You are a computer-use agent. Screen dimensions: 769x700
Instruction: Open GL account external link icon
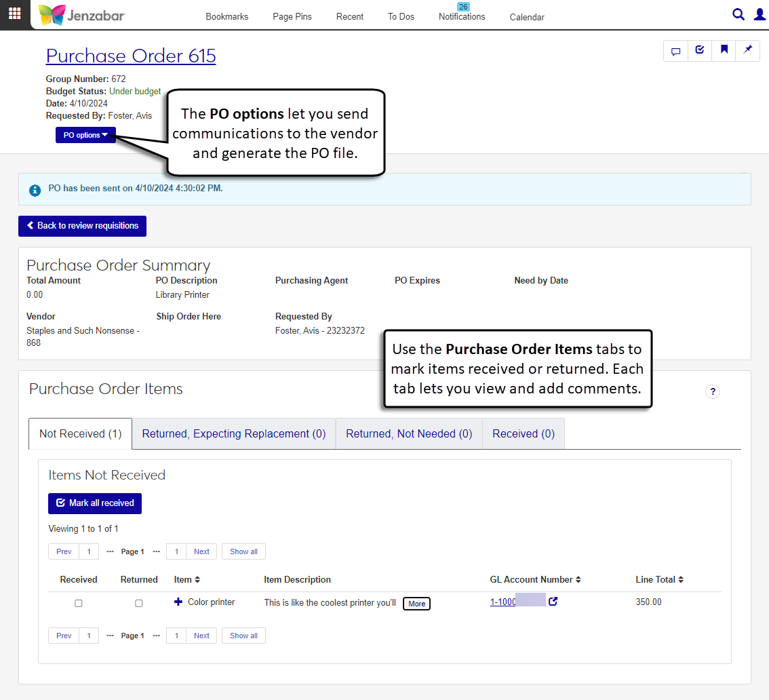coord(553,601)
